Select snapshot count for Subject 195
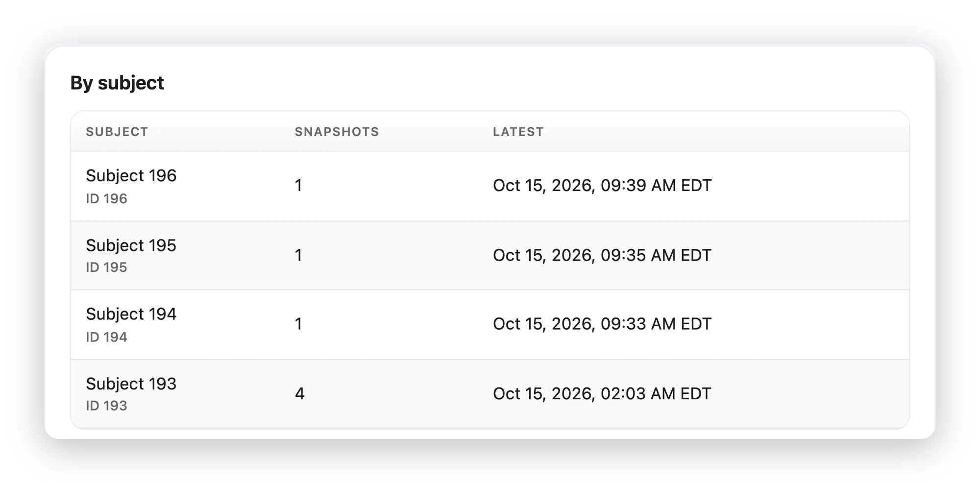The image size is (980, 483). (x=298, y=255)
